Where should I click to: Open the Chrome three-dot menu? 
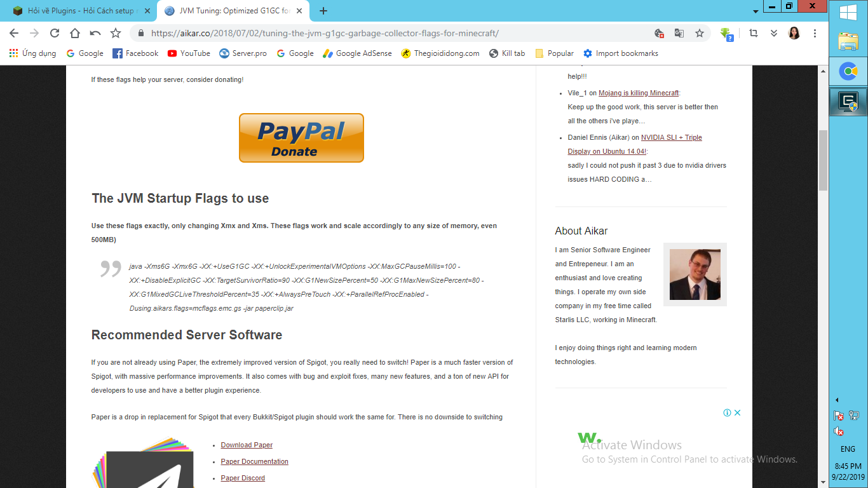[x=815, y=33]
